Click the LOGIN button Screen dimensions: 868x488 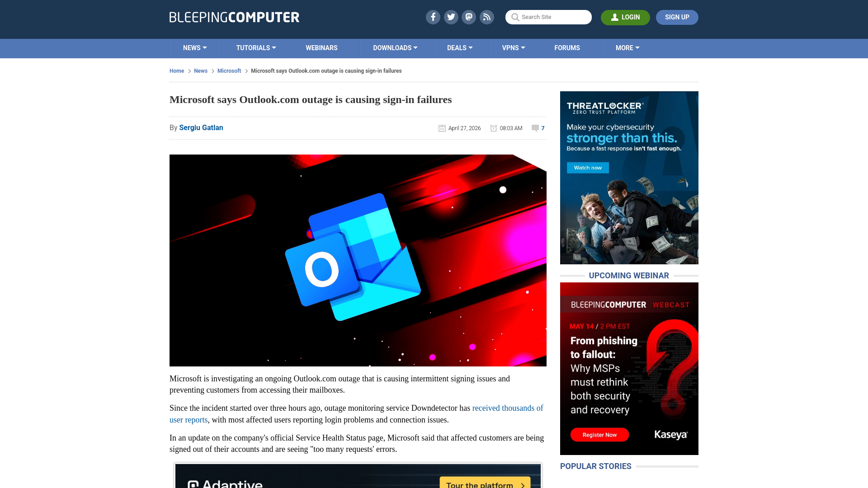pos(625,17)
